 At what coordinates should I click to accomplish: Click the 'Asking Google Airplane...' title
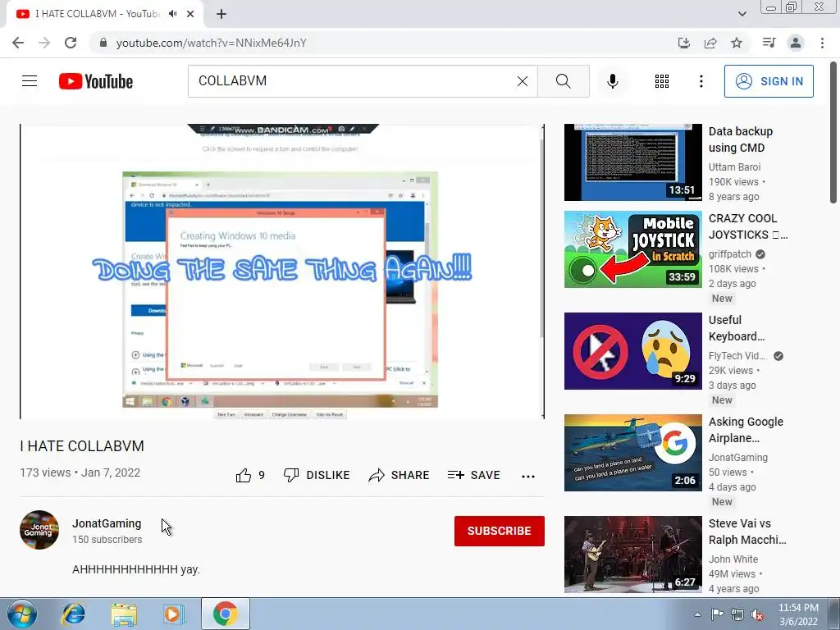point(746,430)
